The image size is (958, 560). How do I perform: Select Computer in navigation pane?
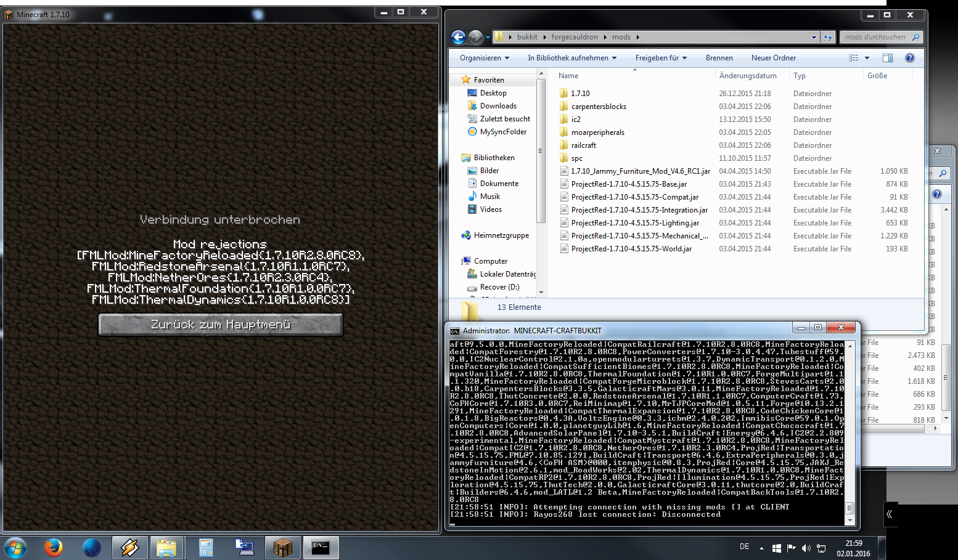point(491,261)
